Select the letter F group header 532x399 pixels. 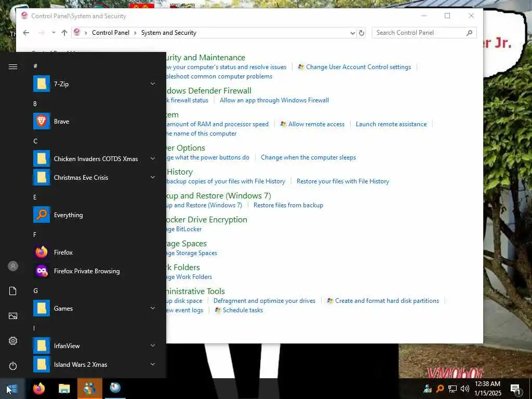(35, 235)
